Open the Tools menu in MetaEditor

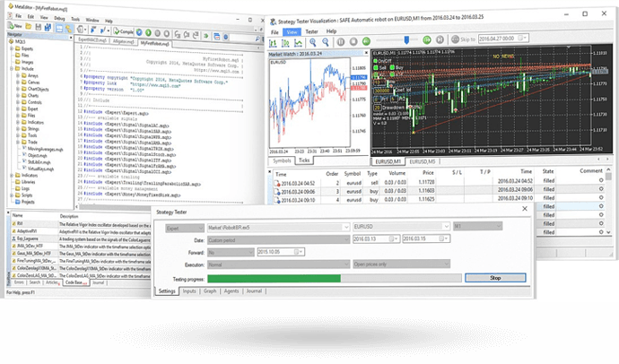coord(75,19)
